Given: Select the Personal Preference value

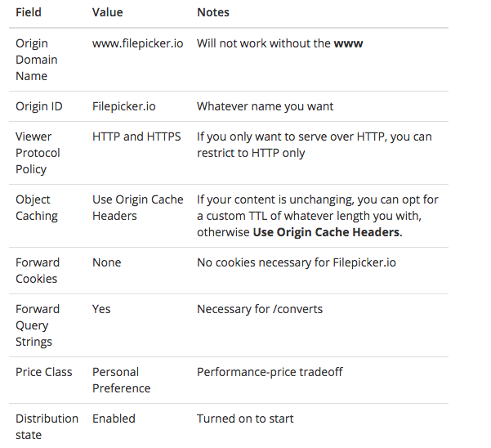Looking at the screenshot, I should coord(122,380).
